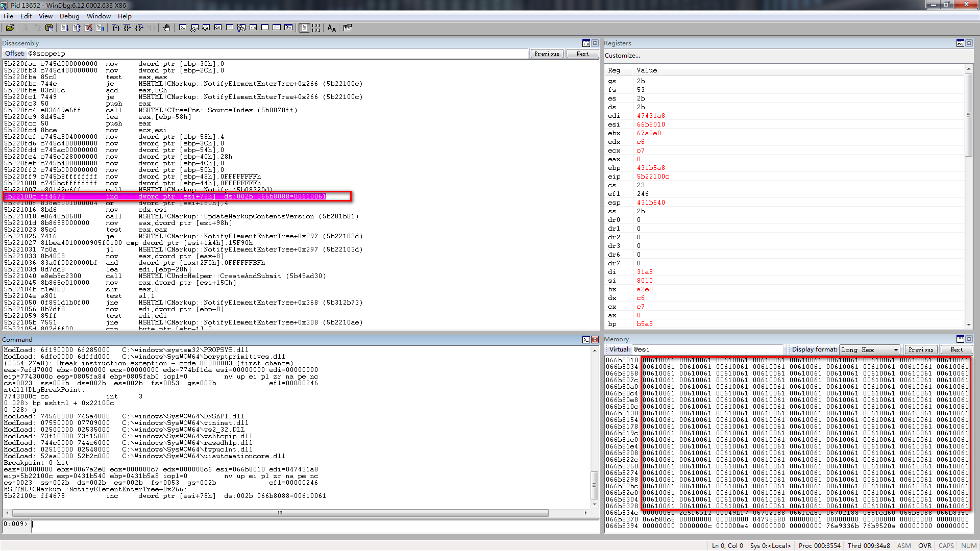Click the Restart debugging icon
Image resolution: width=980 pixels, height=551 pixels.
pyautogui.click(x=77, y=28)
